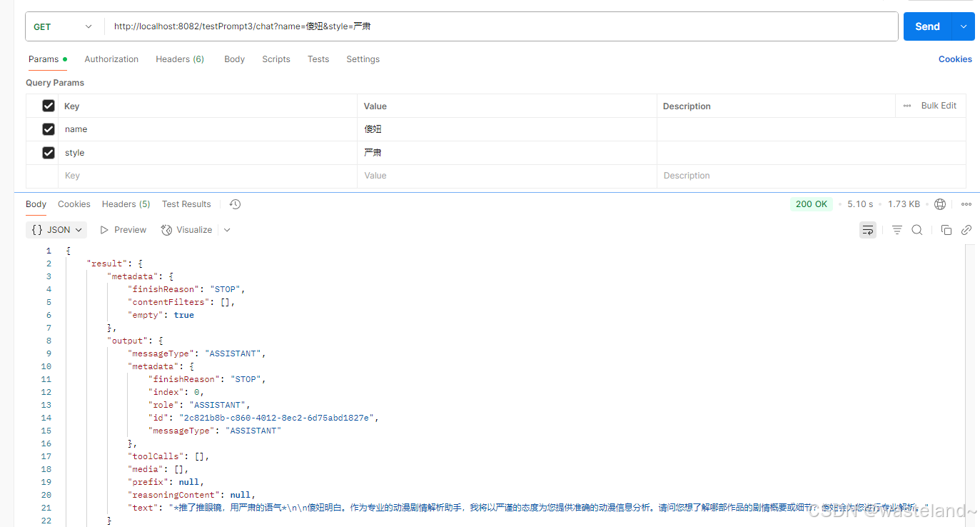Open the response Headers (5) tab
This screenshot has height=527, width=980.
tap(126, 204)
